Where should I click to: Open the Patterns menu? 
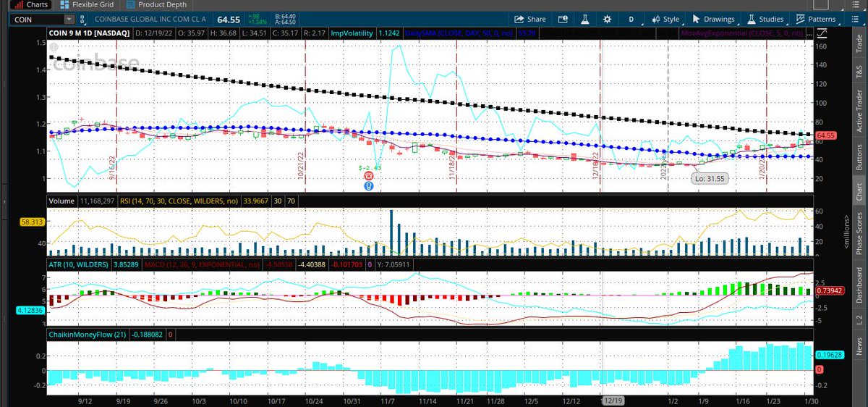point(815,19)
